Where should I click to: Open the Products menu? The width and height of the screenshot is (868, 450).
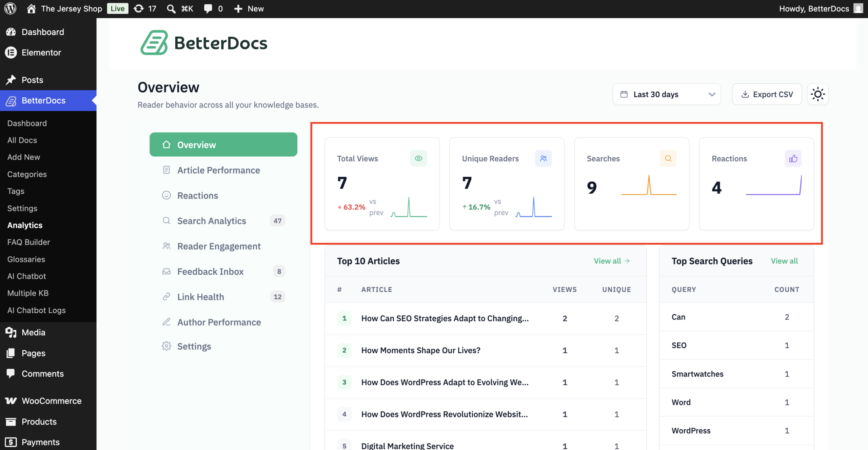pos(48,422)
